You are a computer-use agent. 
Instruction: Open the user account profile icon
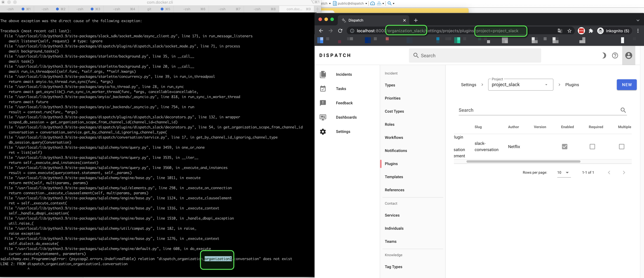click(629, 55)
